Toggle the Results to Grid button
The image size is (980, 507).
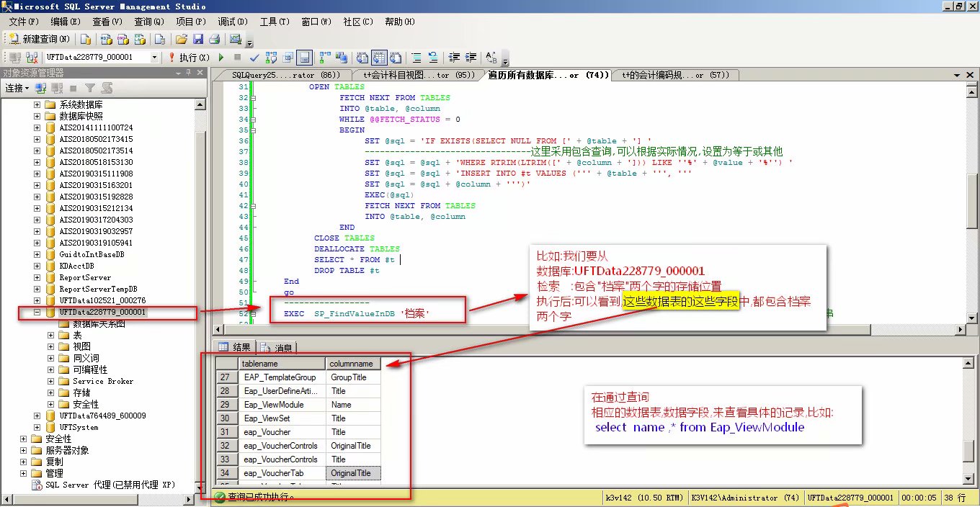click(379, 57)
